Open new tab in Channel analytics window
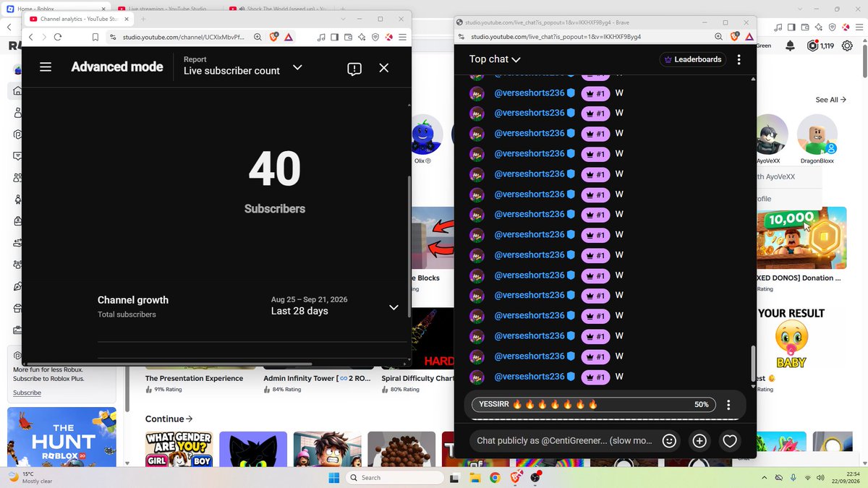868x488 pixels. [x=143, y=19]
